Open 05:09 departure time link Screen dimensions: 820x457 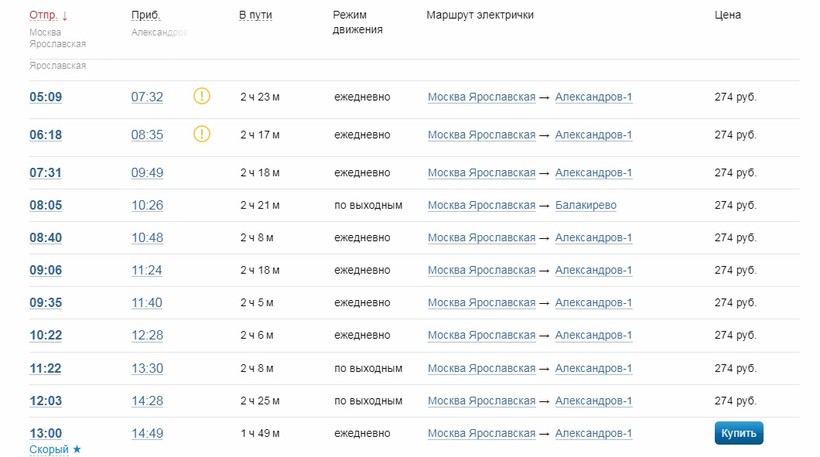pyautogui.click(x=46, y=97)
